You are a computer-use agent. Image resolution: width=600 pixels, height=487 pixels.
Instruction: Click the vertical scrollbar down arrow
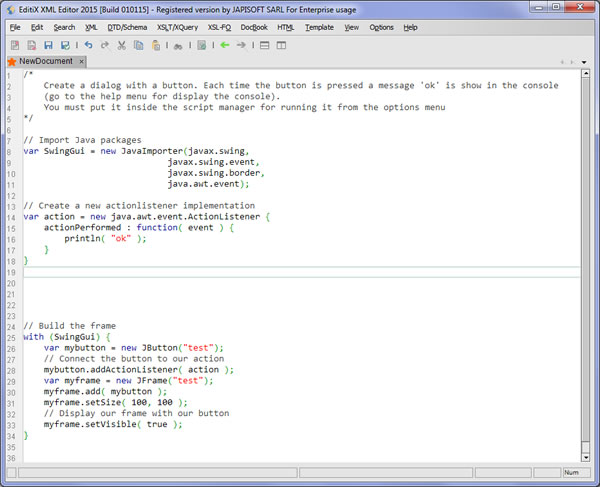[585, 458]
